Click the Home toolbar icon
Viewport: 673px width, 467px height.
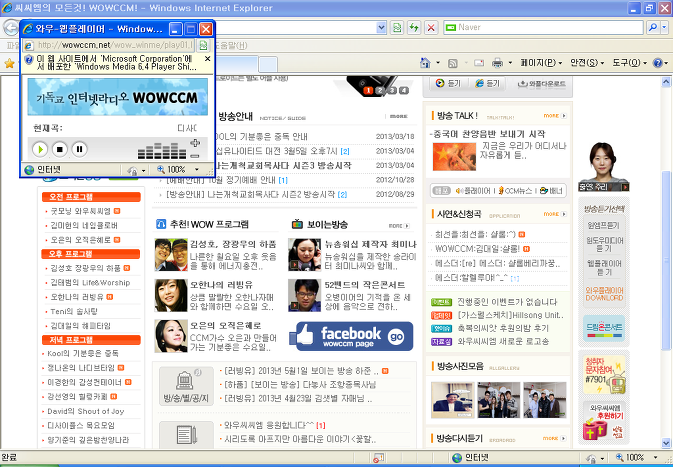coord(425,63)
